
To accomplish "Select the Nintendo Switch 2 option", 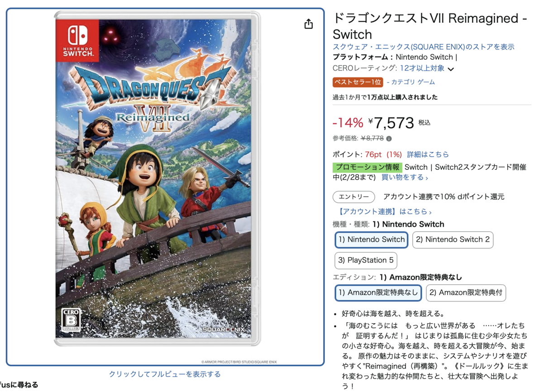I will (x=452, y=240).
